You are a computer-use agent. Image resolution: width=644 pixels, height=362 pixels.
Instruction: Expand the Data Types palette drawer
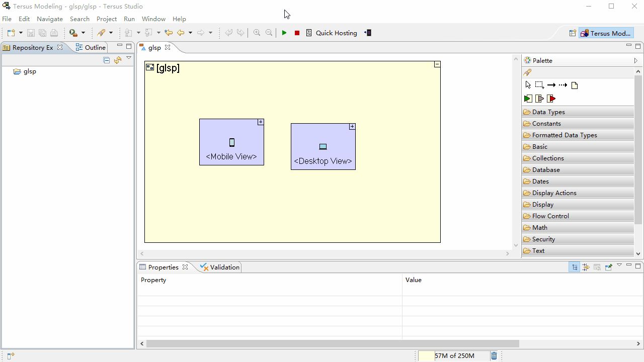click(x=578, y=112)
